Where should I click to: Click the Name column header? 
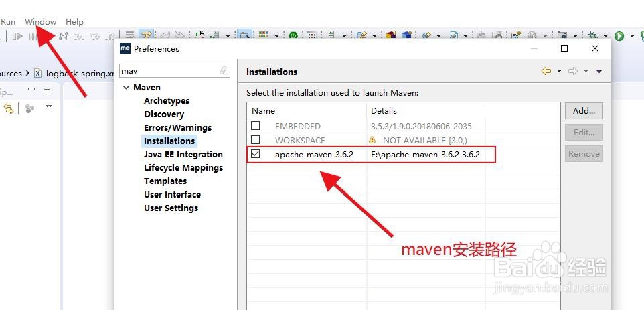tap(307, 111)
